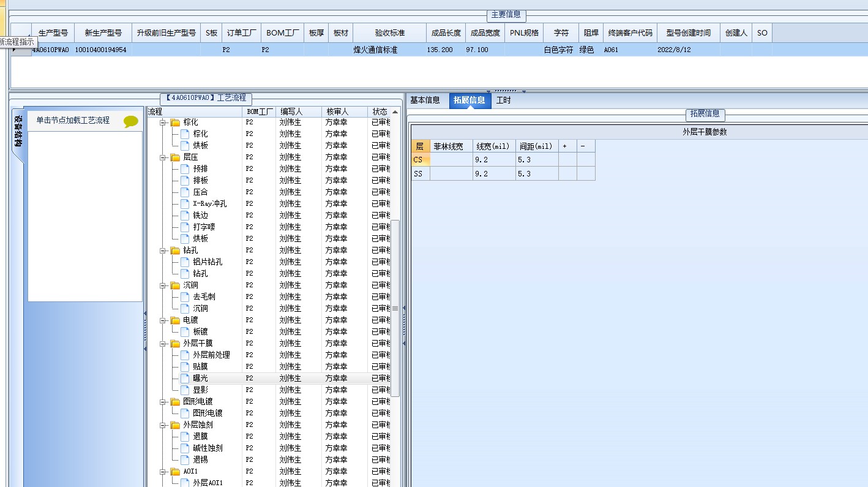Collapse the 电镀 folder node
The image size is (868, 487).
click(163, 320)
